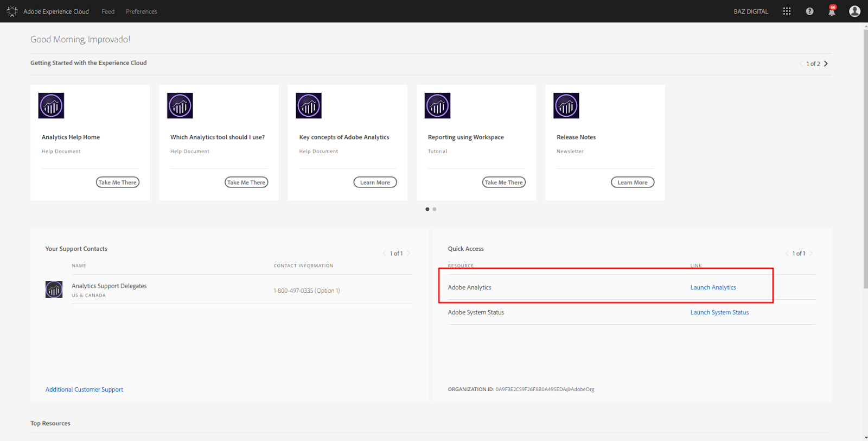The image size is (868, 441).
Task: Click the Key concepts card Analytics icon
Action: click(x=309, y=105)
